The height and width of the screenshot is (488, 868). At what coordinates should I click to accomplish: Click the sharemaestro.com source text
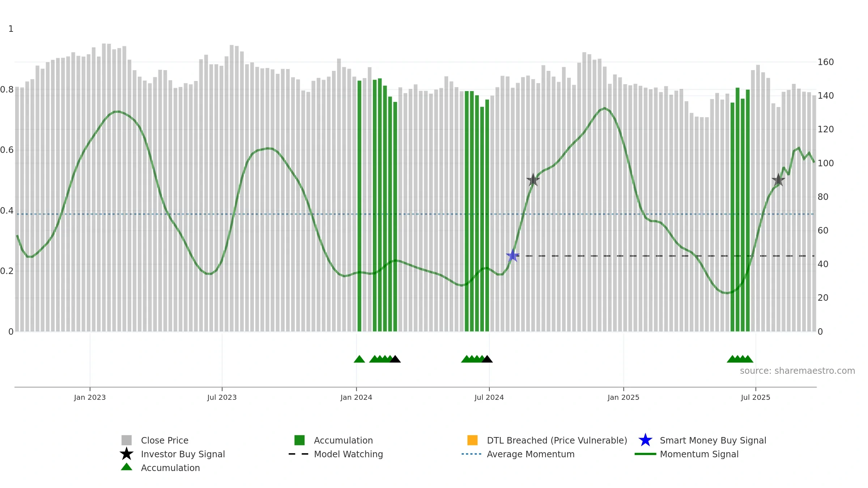click(x=797, y=371)
